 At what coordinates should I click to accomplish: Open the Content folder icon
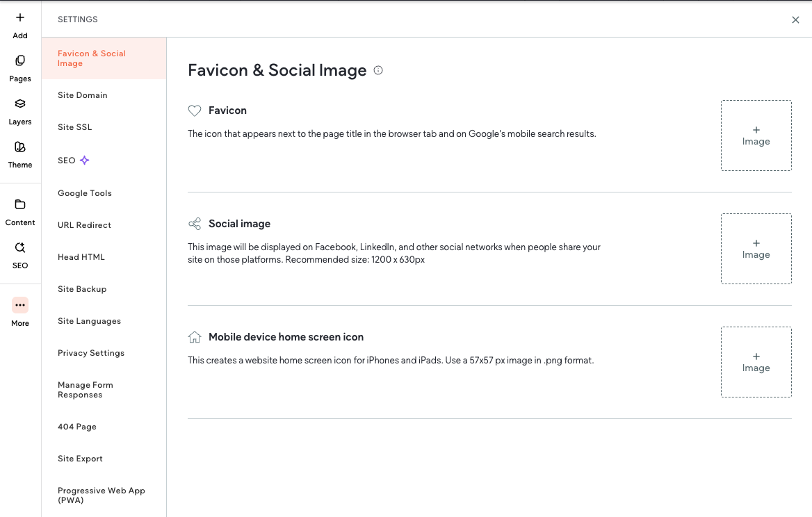point(20,204)
